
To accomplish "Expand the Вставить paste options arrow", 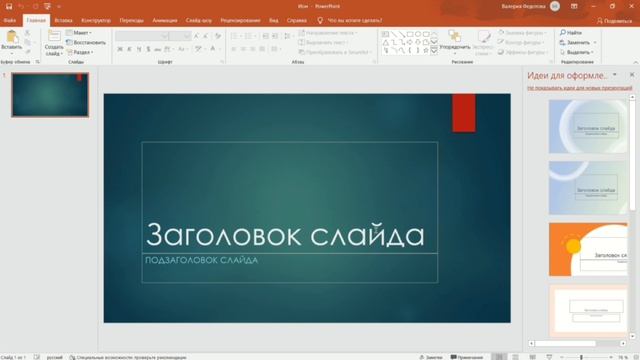I will pyautogui.click(x=12, y=53).
